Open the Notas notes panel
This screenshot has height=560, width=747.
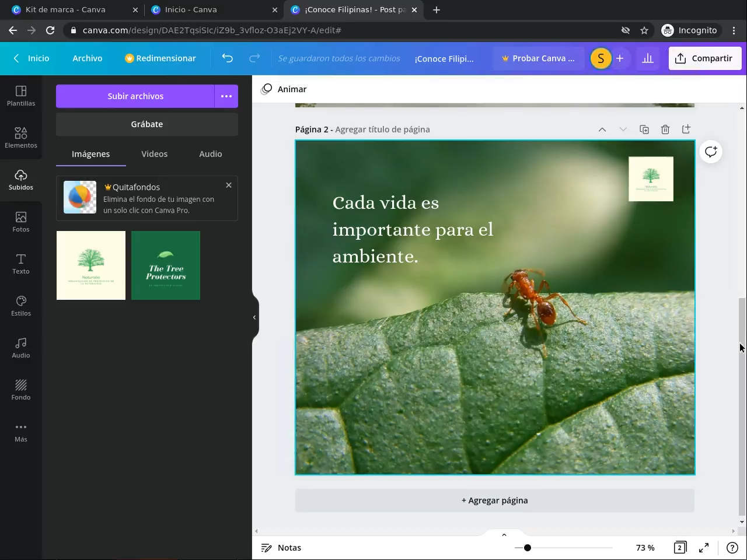tap(281, 548)
